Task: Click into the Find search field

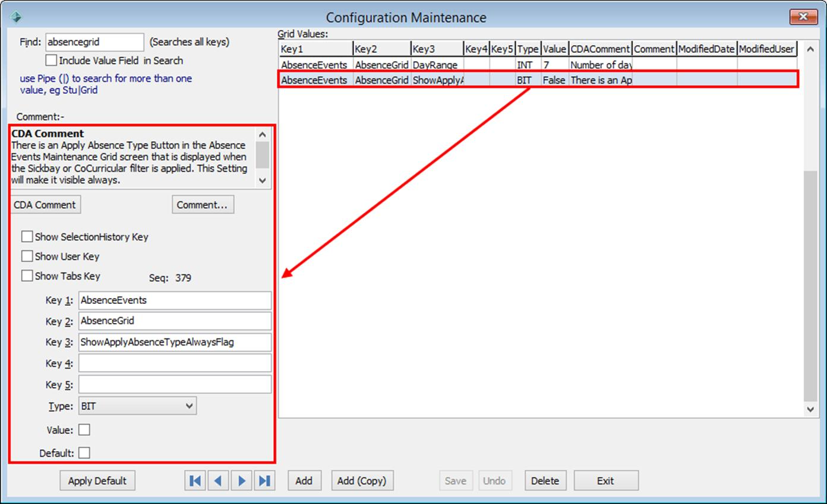Action: coord(94,42)
